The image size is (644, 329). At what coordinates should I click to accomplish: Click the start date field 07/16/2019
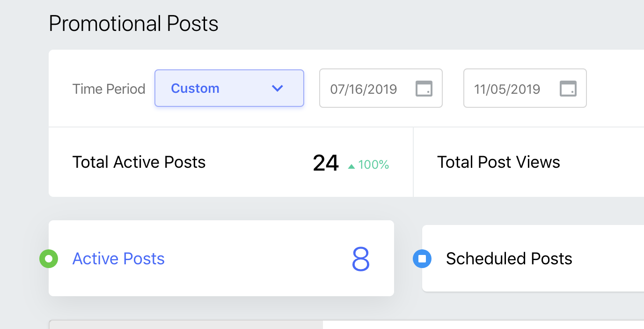point(363,89)
